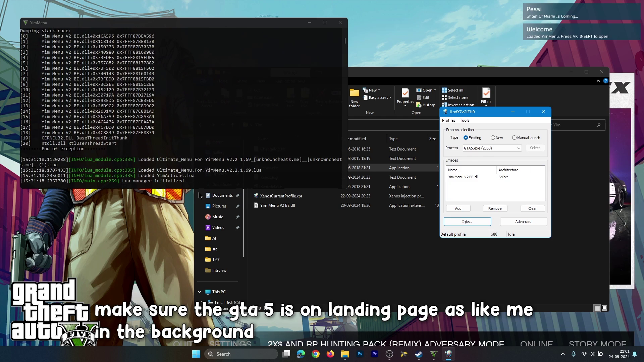The image size is (644, 362).
Task: Open Steam from taskbar
Action: [419, 354]
